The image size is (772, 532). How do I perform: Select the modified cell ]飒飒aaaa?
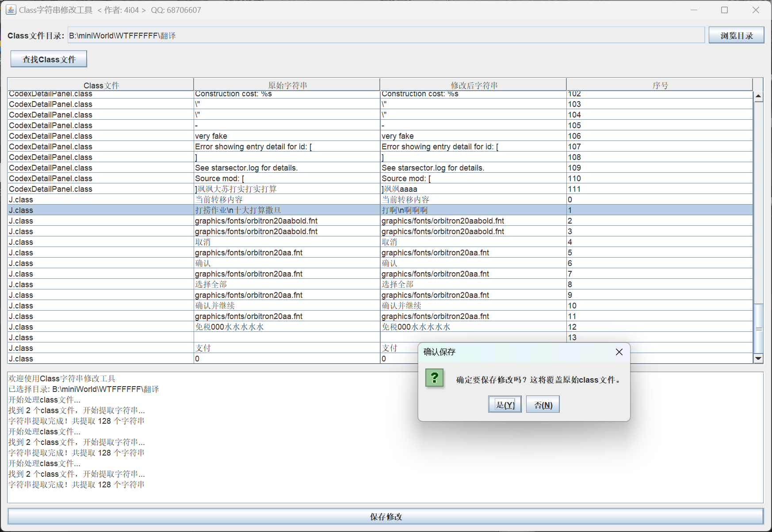pyautogui.click(x=473, y=189)
